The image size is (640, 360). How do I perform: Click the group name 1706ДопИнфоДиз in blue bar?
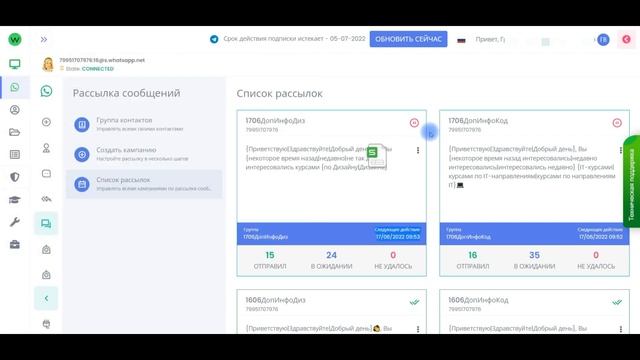pos(265,237)
